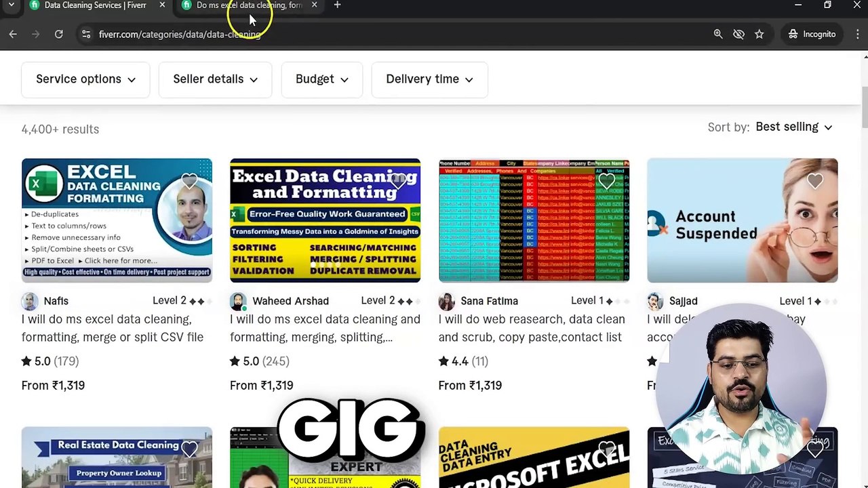
Task: Open the Budget filter dropdown
Action: [x=321, y=79]
